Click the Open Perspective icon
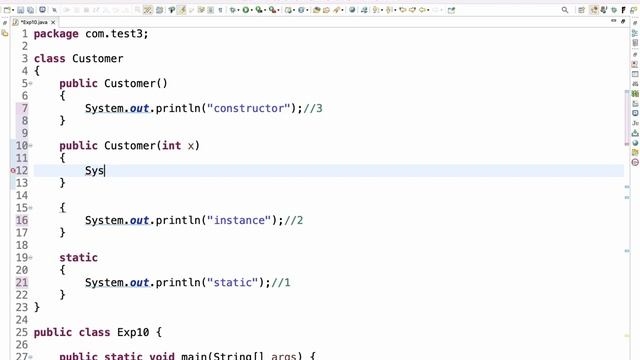The width and height of the screenshot is (640, 360). point(581,10)
